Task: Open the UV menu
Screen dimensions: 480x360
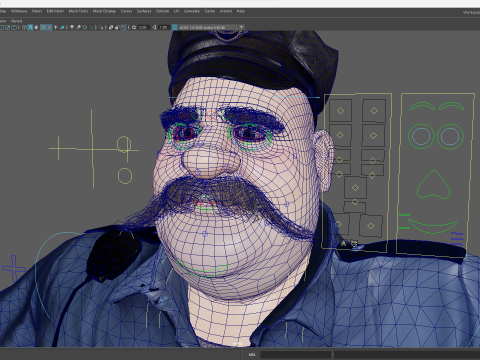Action: point(176,11)
